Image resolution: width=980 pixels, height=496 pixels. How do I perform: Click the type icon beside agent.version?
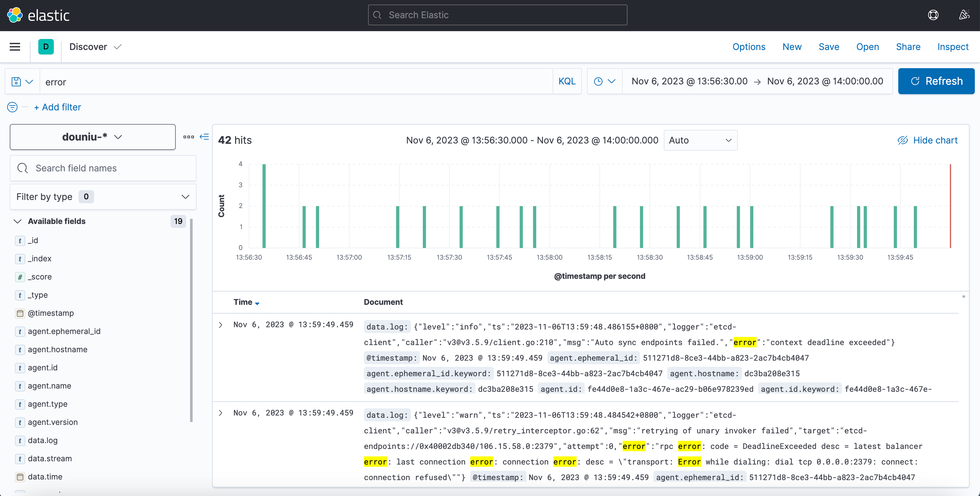pyautogui.click(x=20, y=422)
